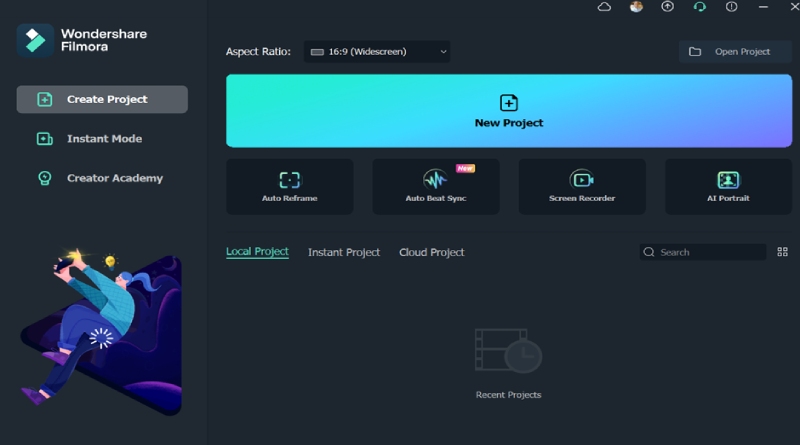Click the folder icon in Open Project
Screen dimensions: 800x445
(695, 52)
